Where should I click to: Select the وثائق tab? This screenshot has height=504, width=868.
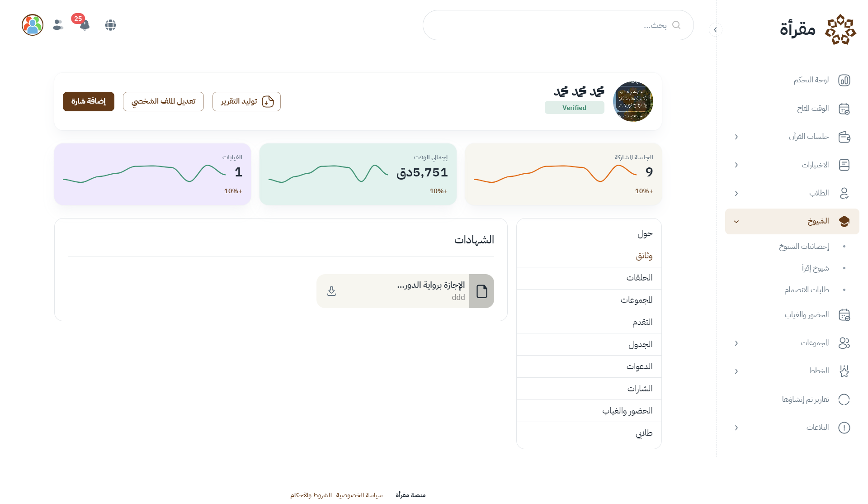(x=644, y=256)
